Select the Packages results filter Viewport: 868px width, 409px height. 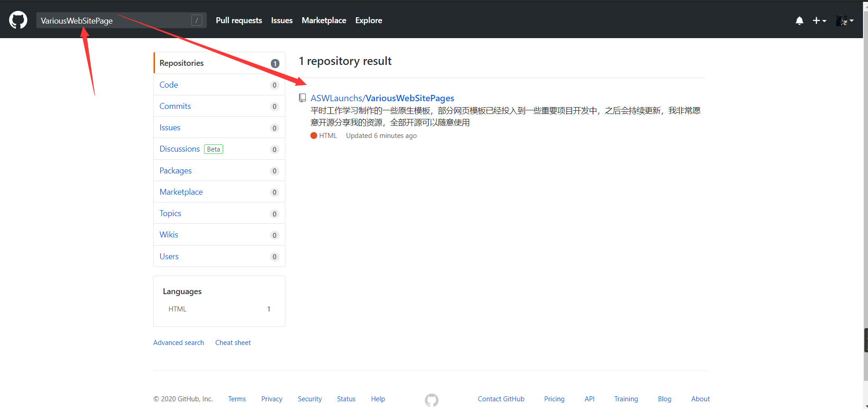(x=219, y=171)
